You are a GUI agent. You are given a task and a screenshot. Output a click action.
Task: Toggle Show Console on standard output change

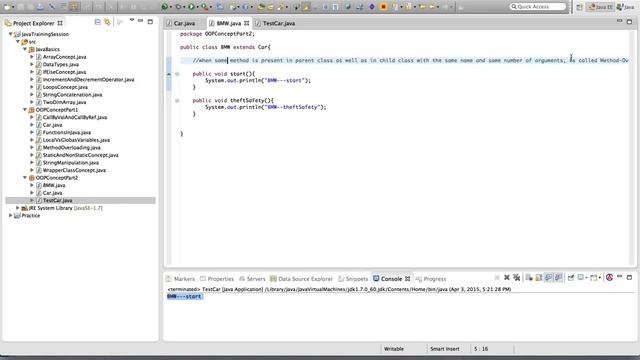(549, 278)
